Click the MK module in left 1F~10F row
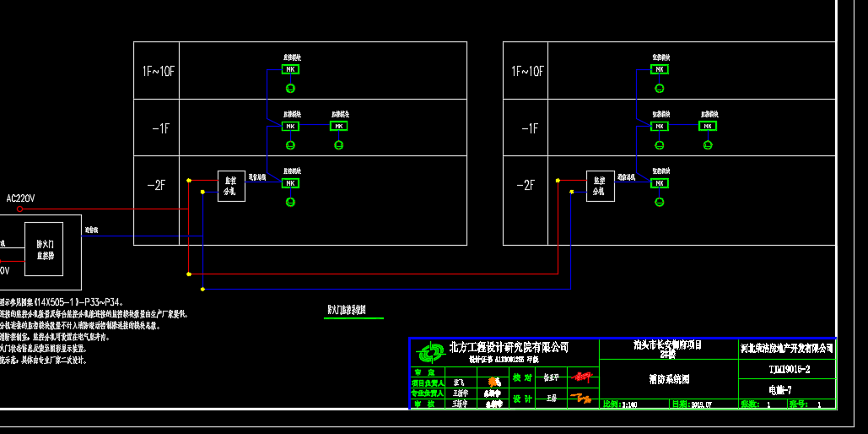The height and width of the screenshot is (434, 868). click(x=290, y=69)
